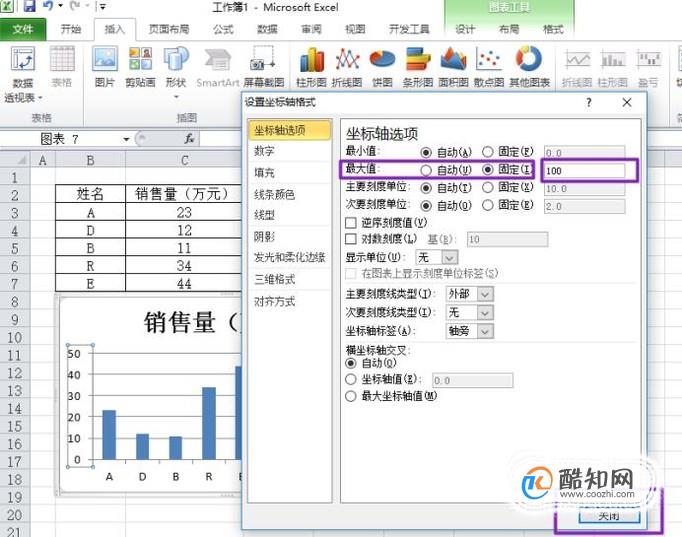This screenshot has width=682, height=537.
Task: Enable reverse order values (逆序刻度值) checkbox
Action: point(351,223)
